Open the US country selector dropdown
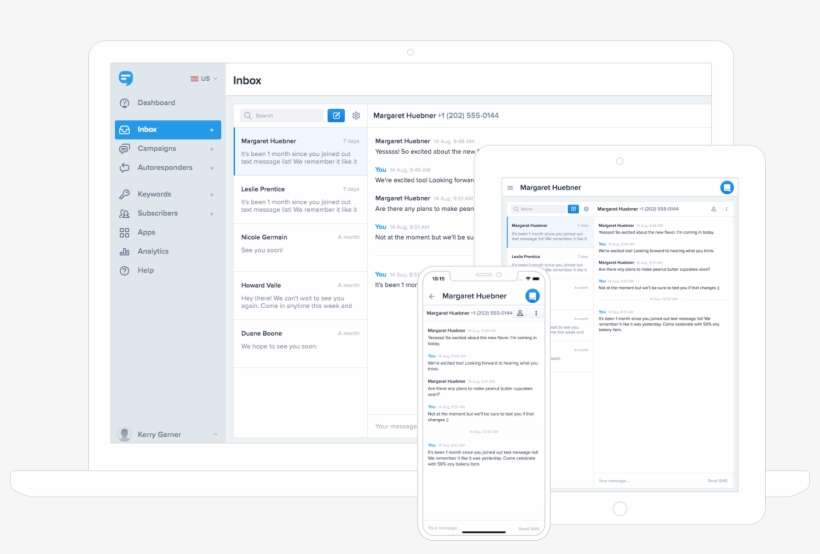Viewport: 820px width, 554px height. click(x=203, y=79)
